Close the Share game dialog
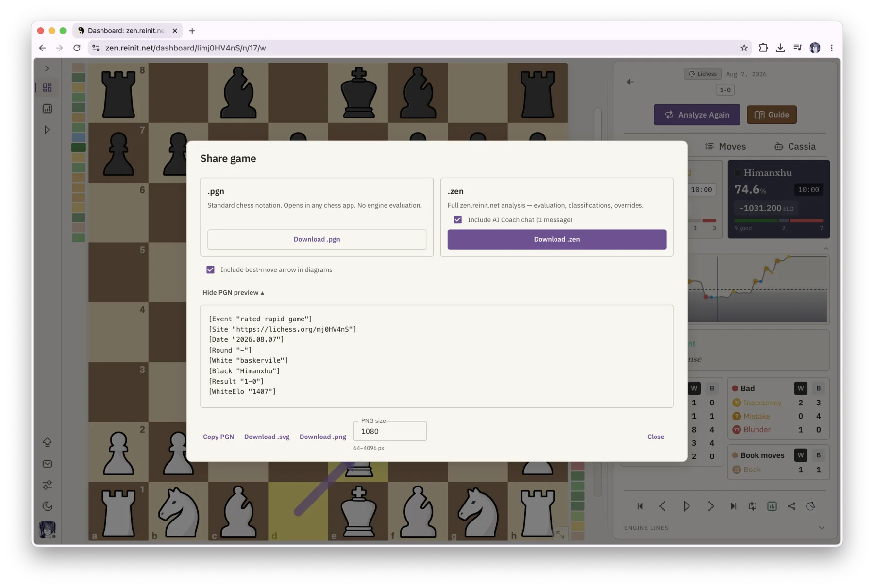Image resolution: width=874 pixels, height=588 pixels. point(655,437)
